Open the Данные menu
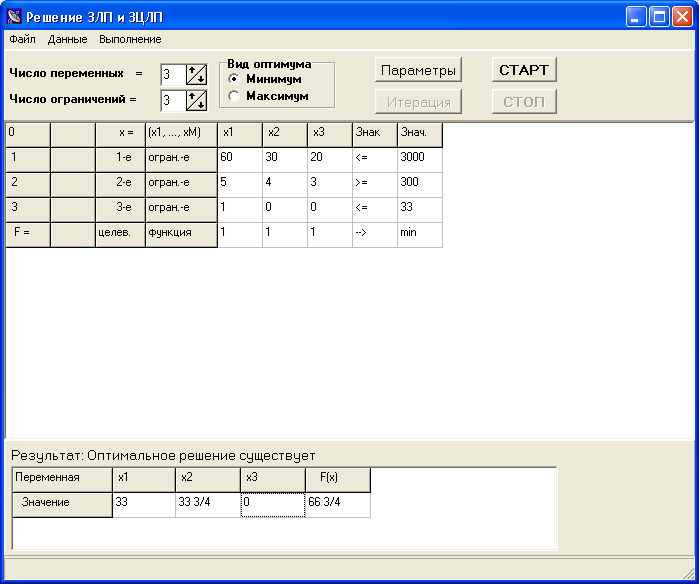Screen dimensions: 699x584 tap(67, 39)
